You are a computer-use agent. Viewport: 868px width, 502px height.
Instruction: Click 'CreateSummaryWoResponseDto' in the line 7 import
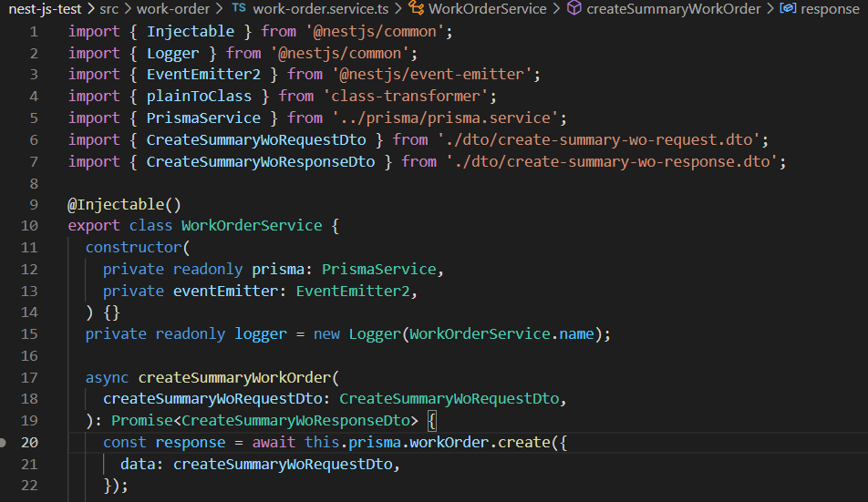pos(261,162)
